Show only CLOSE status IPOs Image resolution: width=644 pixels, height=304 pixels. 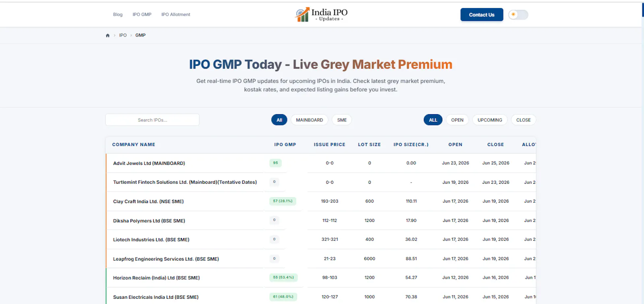click(x=523, y=120)
